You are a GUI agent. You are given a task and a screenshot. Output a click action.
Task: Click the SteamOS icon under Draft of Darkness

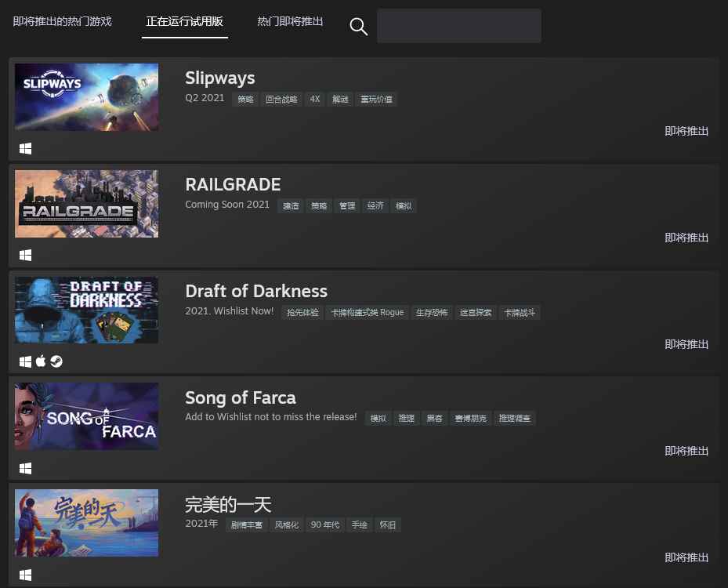pos(56,361)
